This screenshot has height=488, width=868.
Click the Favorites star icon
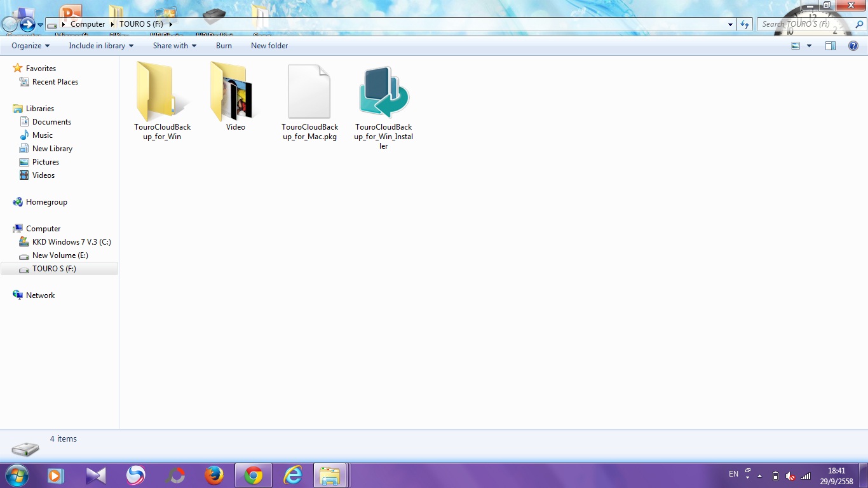coord(18,68)
